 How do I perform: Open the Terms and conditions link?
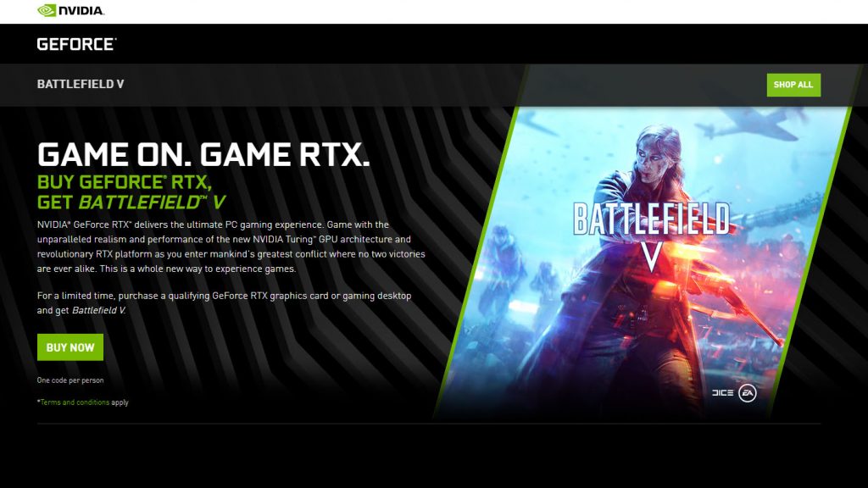75,402
